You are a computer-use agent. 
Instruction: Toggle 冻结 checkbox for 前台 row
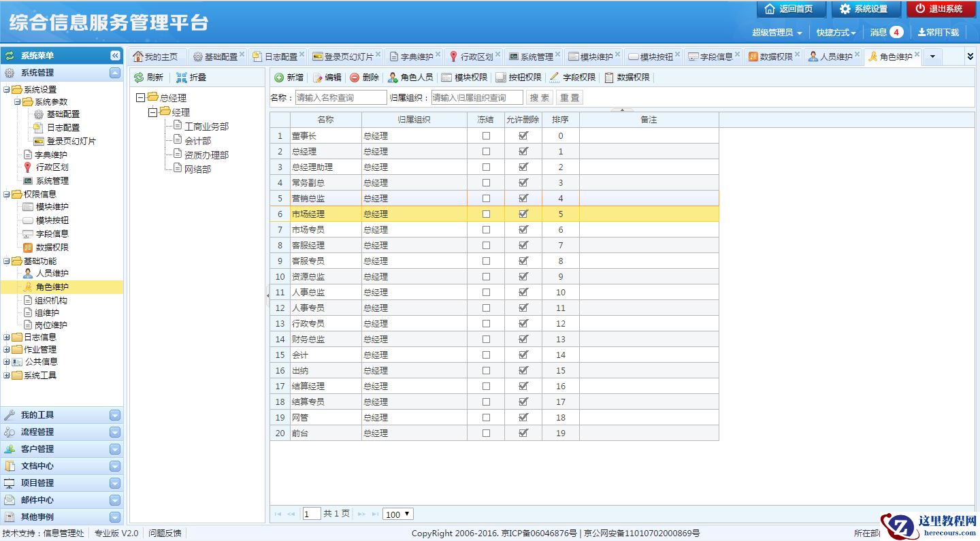point(486,433)
